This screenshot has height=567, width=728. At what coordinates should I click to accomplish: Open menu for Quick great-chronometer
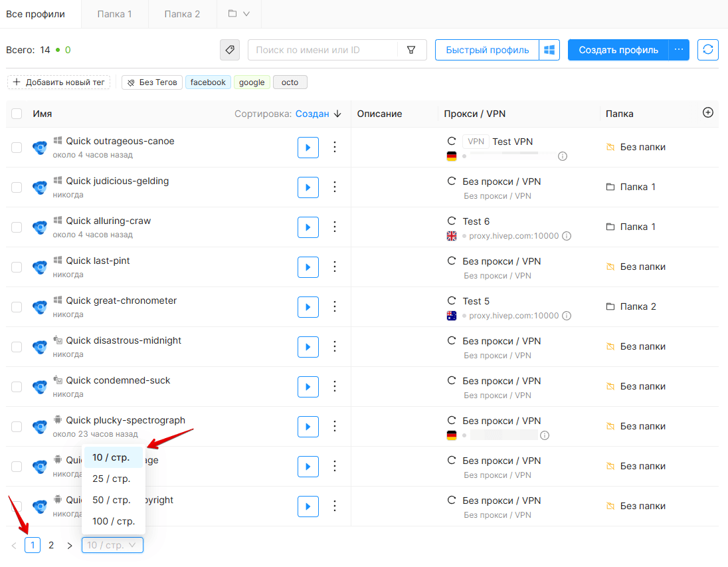335,306
